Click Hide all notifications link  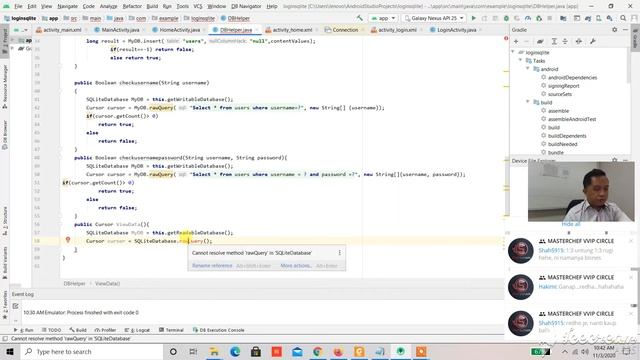click(x=571, y=224)
